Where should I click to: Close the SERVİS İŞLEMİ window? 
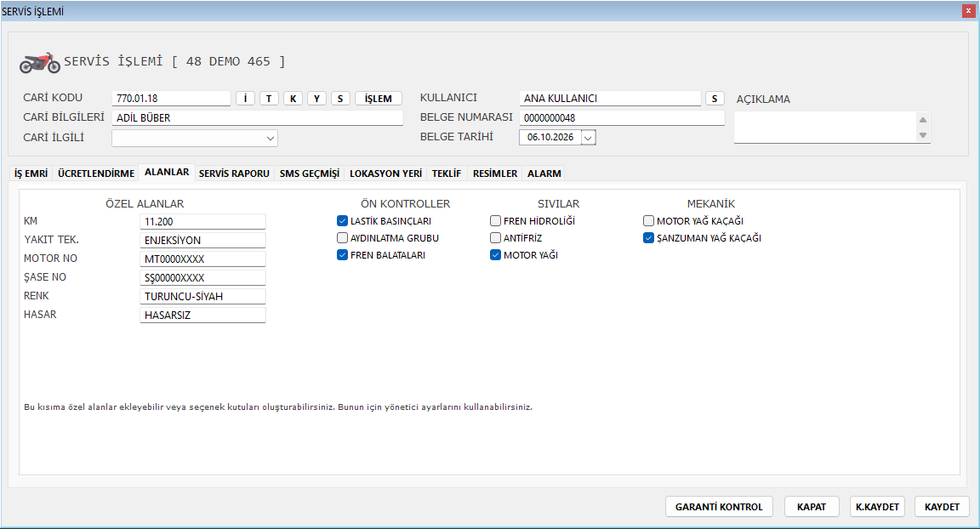(x=967, y=10)
